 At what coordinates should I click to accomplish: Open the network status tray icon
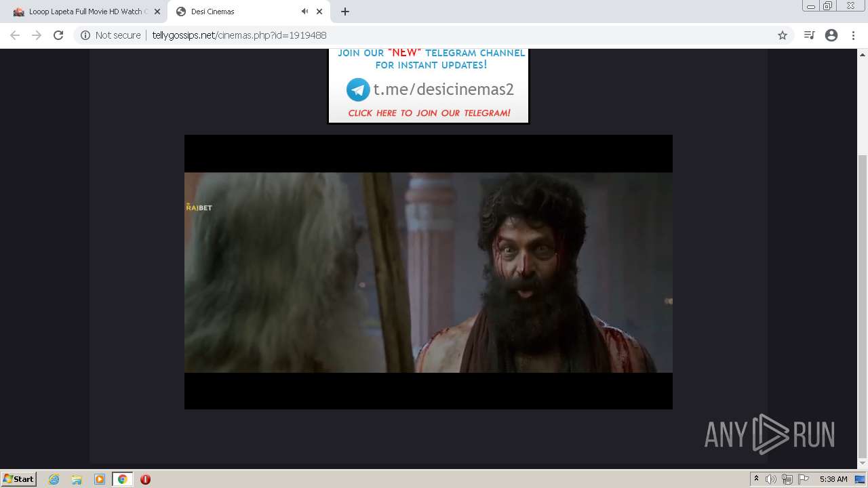pyautogui.click(x=787, y=479)
